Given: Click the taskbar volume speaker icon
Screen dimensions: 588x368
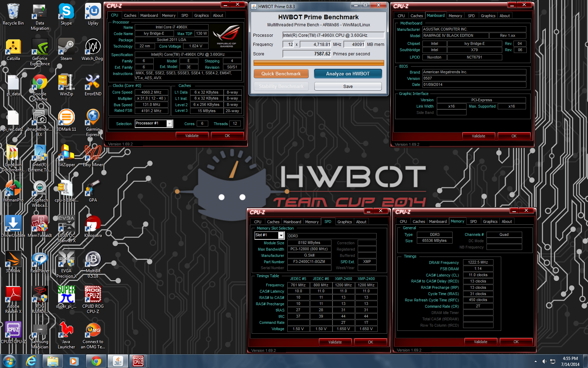Looking at the screenshot, I should click(x=544, y=361).
